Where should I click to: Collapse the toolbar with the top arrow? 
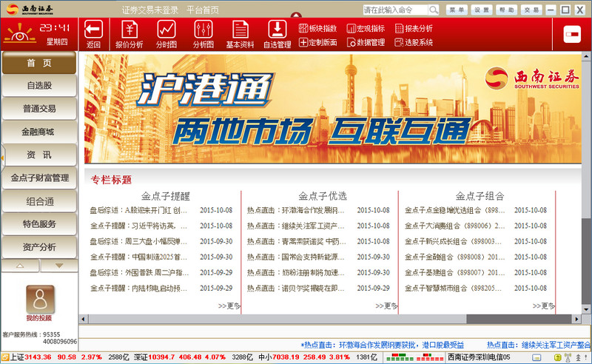296,15
